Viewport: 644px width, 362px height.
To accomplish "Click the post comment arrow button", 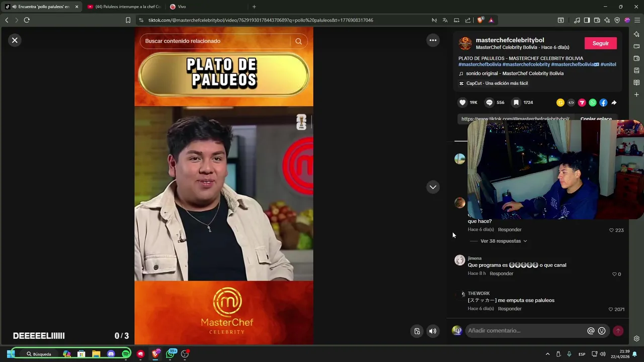I will pos(618,331).
